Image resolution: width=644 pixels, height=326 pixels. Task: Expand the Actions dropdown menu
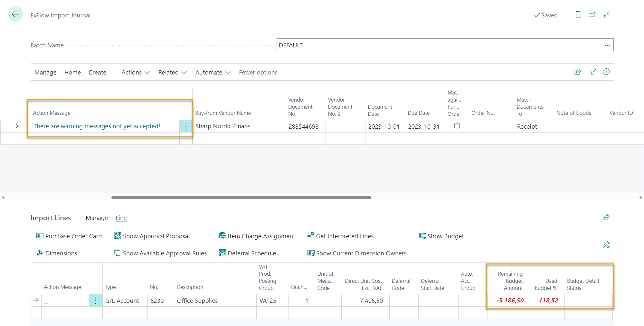pos(135,72)
